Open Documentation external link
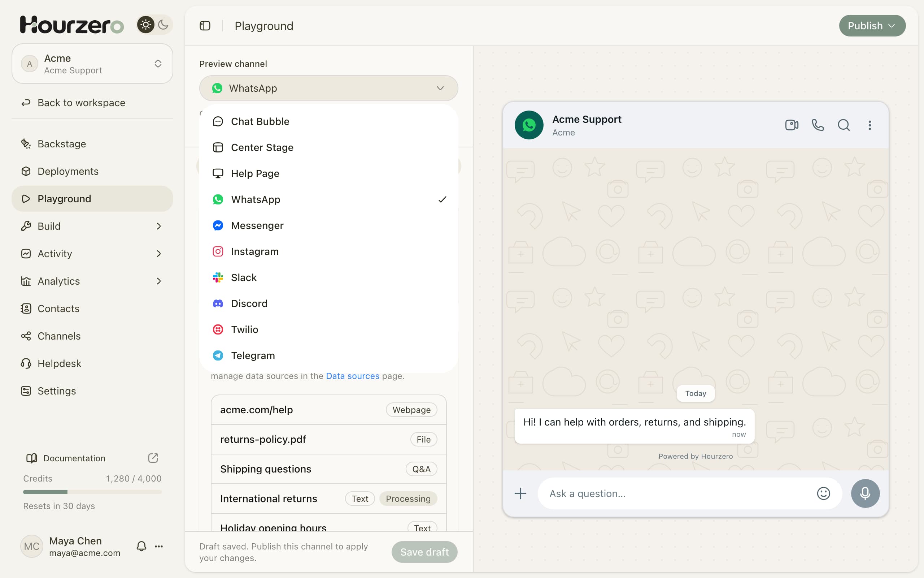The height and width of the screenshot is (578, 924). tap(92, 458)
